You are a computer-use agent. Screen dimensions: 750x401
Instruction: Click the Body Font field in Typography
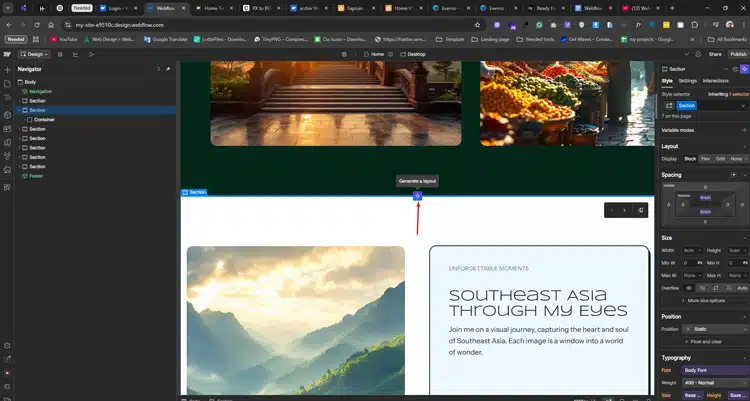tap(716, 370)
